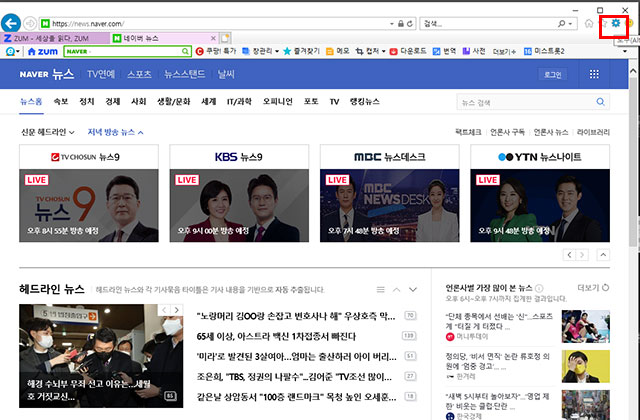The image size is (640, 420).
Task: Show next headline photo with right arrow
Action: pyautogui.click(x=177, y=310)
